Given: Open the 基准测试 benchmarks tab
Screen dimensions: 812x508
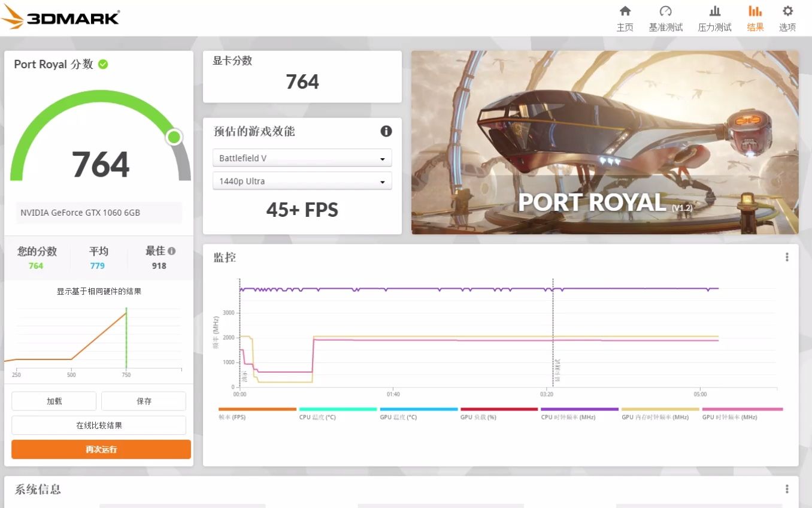Looking at the screenshot, I should click(x=665, y=19).
